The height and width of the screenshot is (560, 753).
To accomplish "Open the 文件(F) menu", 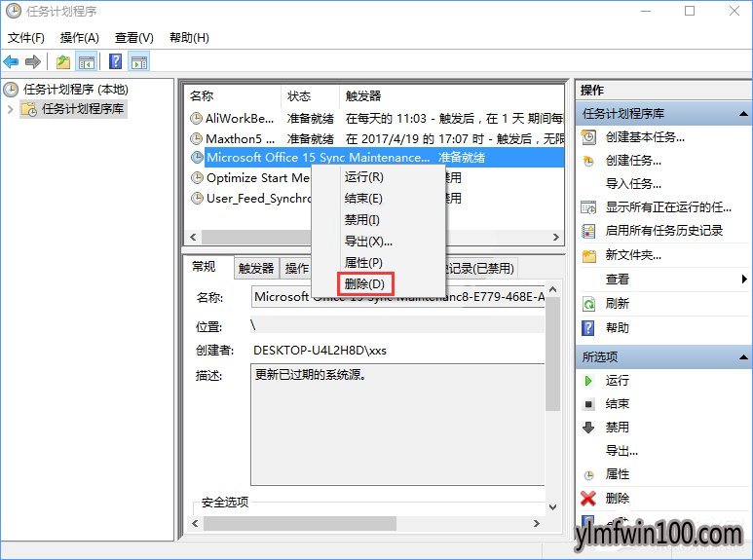I will tap(26, 37).
